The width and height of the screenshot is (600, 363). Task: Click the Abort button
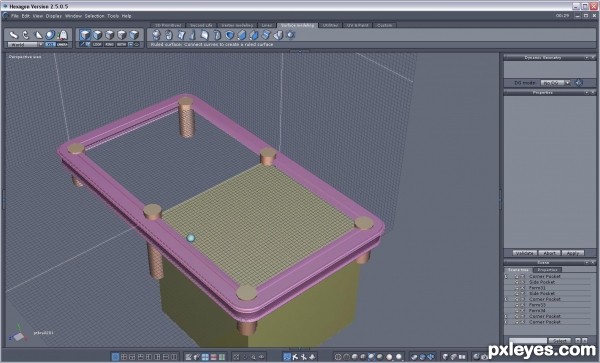[x=549, y=253]
